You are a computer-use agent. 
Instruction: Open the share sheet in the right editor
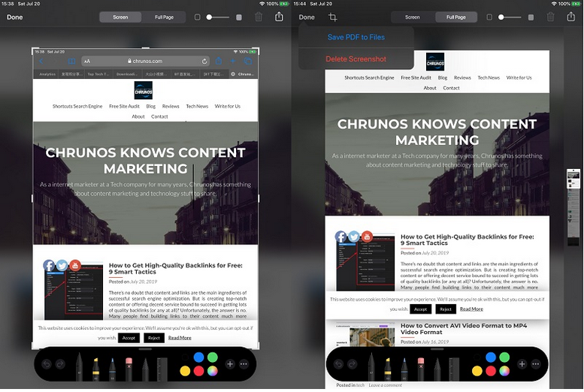point(571,17)
